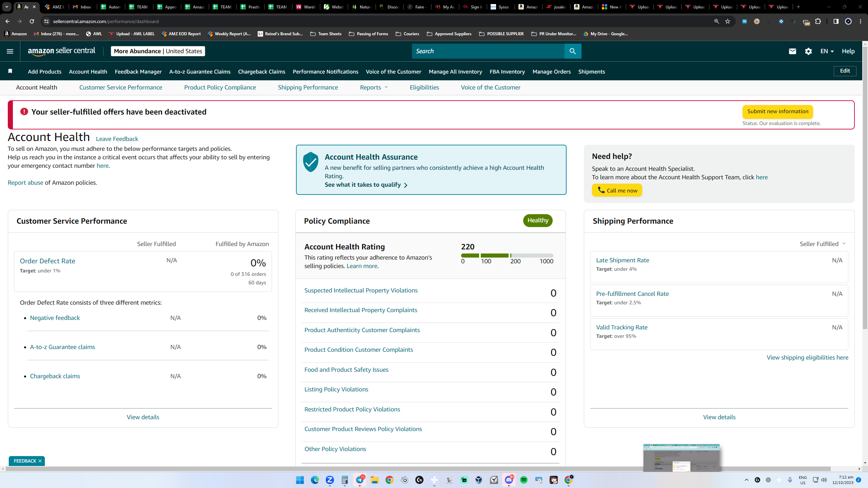Open Listing Policy Violations link

point(336,389)
